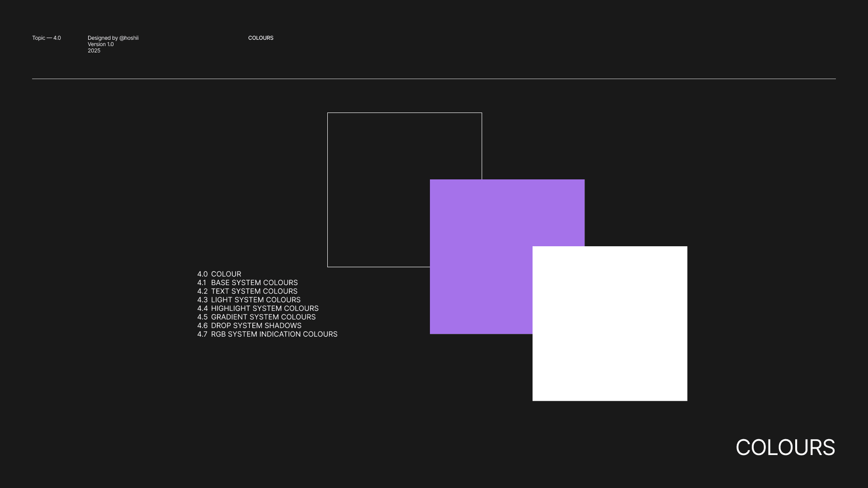The height and width of the screenshot is (488, 868).
Task: Click the Version 1.0 text
Action: pos(100,44)
